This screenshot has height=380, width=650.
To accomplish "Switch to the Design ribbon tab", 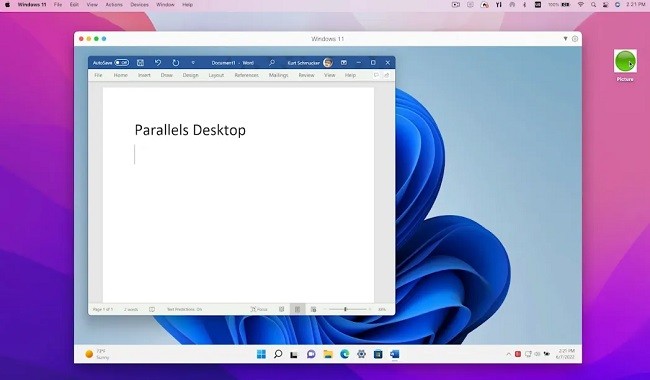I will 191,75.
